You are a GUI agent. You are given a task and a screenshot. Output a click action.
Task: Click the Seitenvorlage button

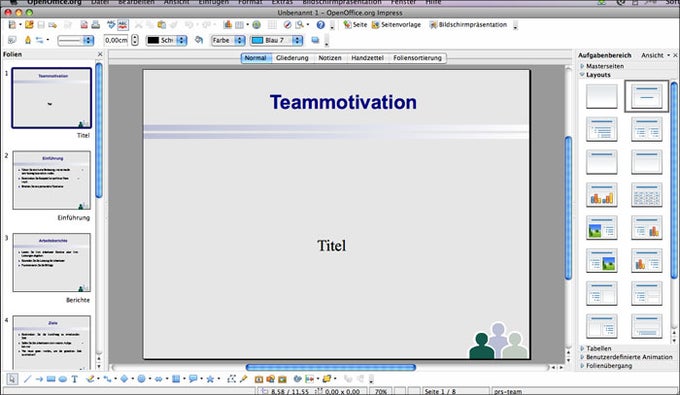396,25
